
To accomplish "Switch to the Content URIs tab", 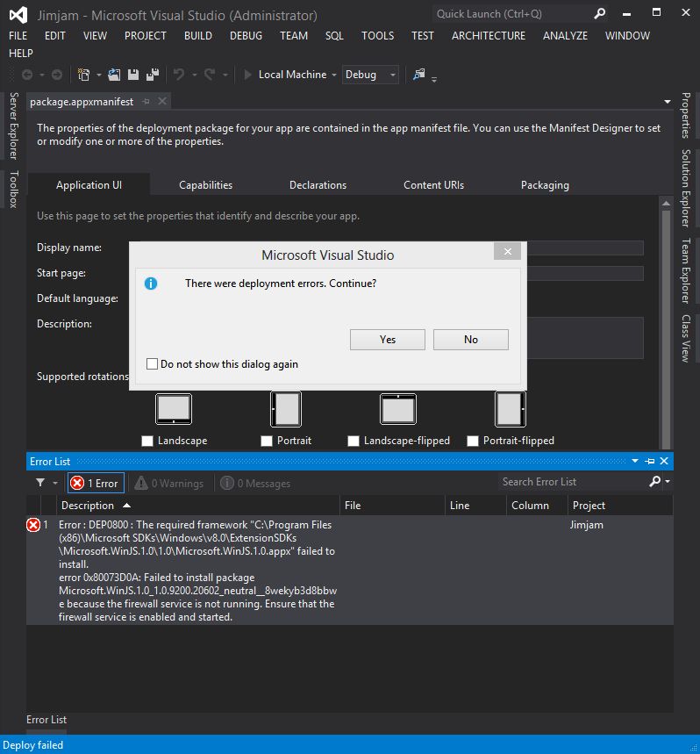I will (x=433, y=185).
